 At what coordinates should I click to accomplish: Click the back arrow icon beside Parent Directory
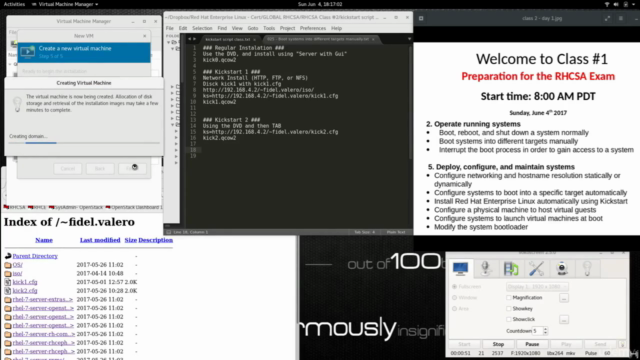pyautogui.click(x=8, y=256)
